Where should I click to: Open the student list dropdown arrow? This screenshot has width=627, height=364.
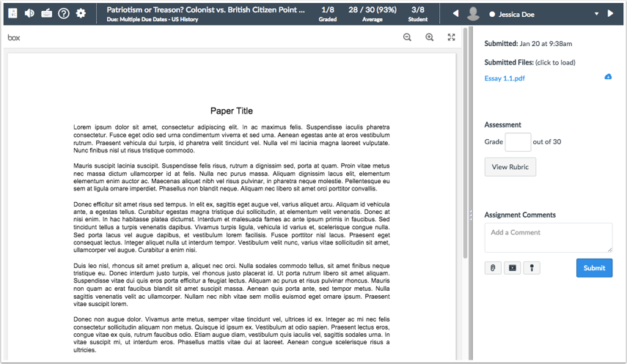(x=597, y=14)
